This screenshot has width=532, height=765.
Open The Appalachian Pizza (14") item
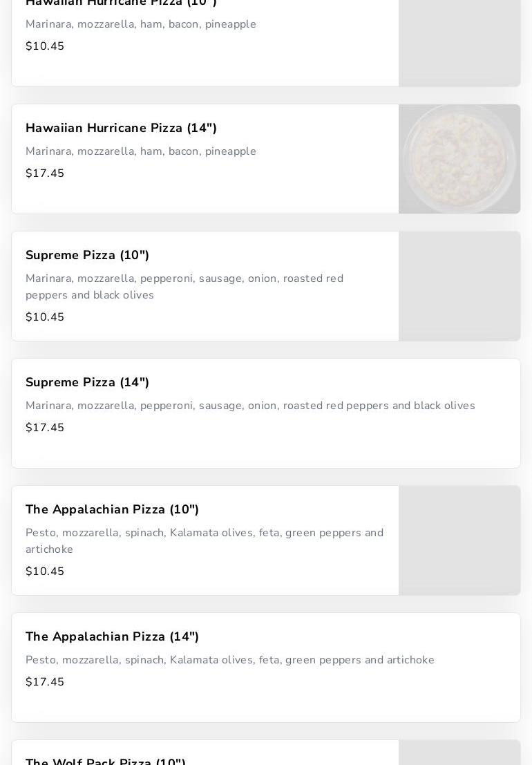pos(112,637)
